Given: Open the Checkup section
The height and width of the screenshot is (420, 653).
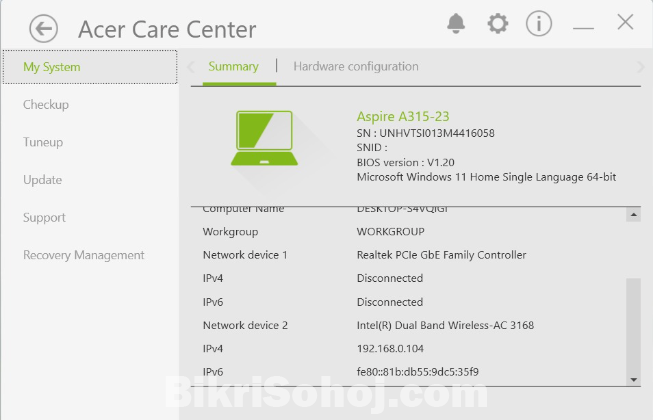Looking at the screenshot, I should [46, 104].
